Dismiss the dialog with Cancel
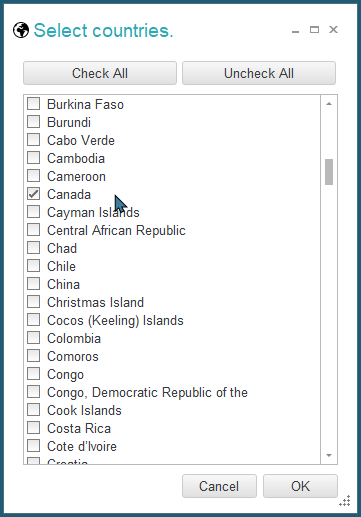Viewport: 361px width, 517px height. click(219, 486)
